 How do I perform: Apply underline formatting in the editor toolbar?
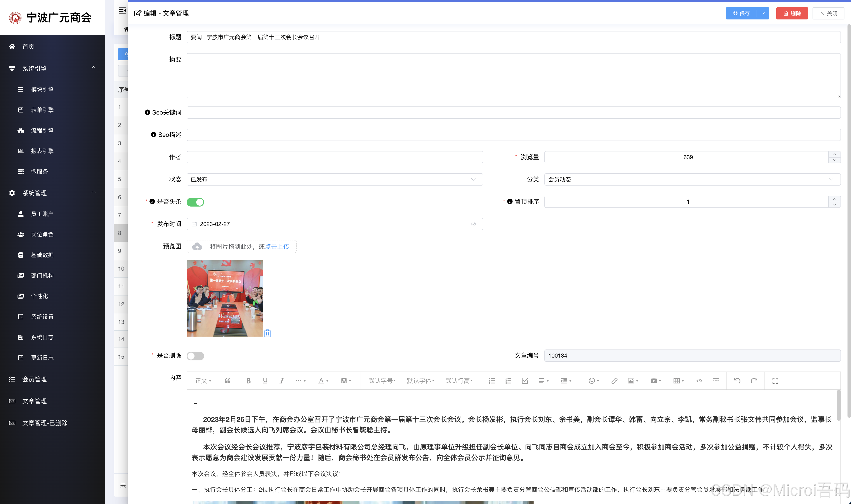pos(265,380)
